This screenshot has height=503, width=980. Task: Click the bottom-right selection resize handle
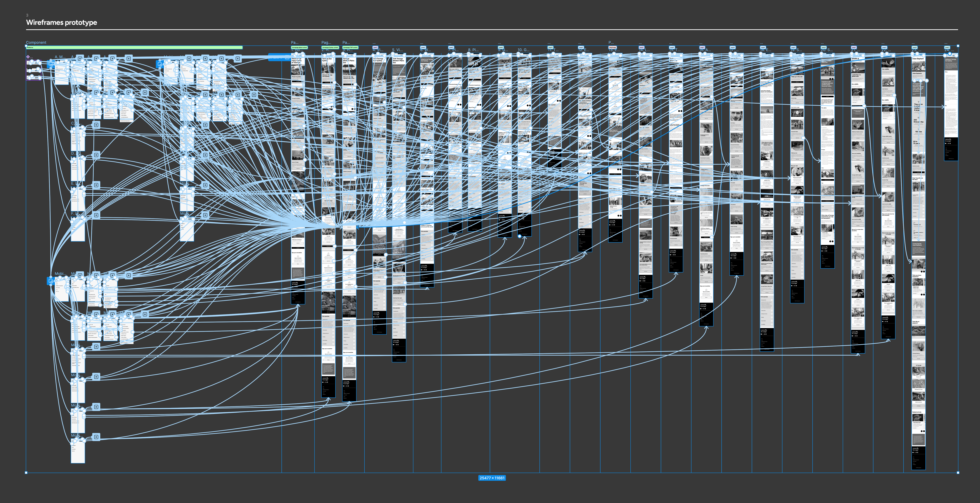(958, 473)
